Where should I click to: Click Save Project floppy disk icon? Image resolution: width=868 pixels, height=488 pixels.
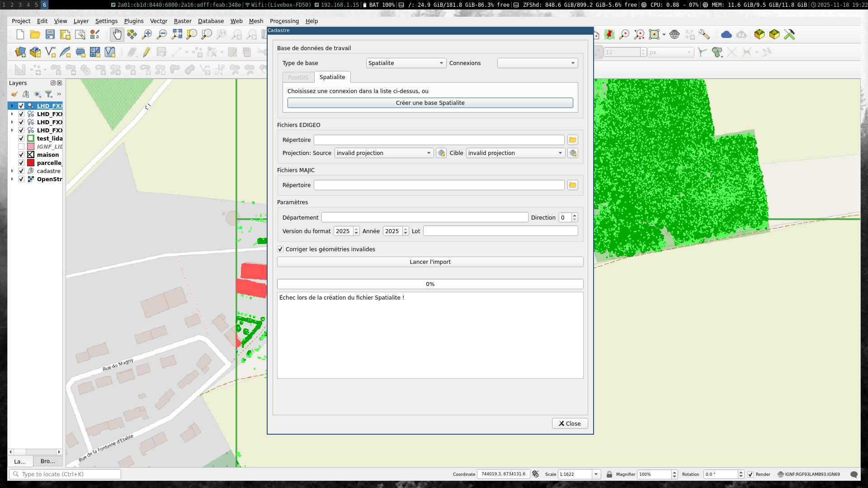tap(50, 34)
